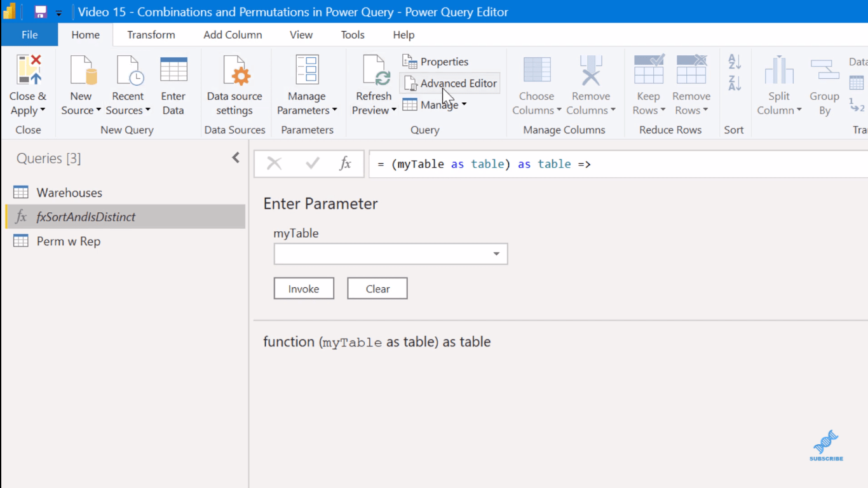Select the Home ribbon tab

85,35
